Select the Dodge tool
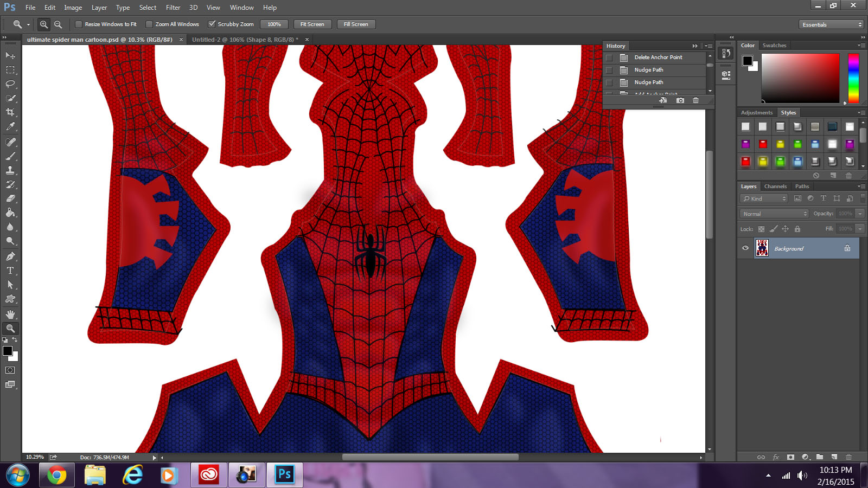The height and width of the screenshot is (488, 868). 10,241
